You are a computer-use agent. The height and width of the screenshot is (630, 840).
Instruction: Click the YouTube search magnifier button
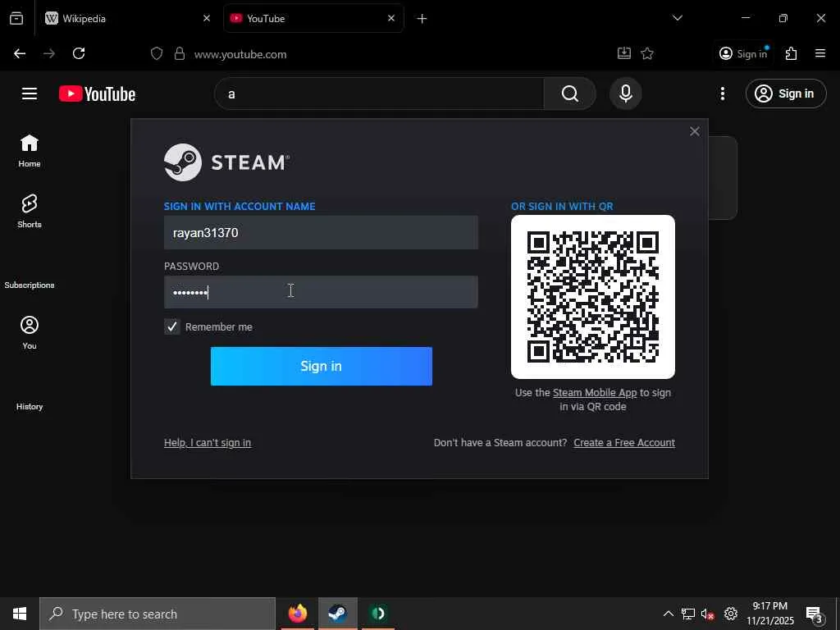(x=570, y=94)
